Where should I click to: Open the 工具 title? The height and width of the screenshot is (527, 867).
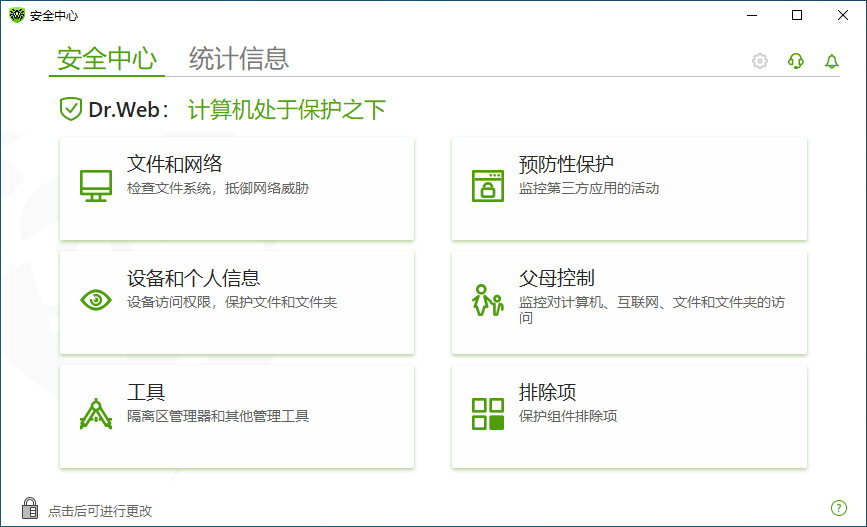(146, 392)
